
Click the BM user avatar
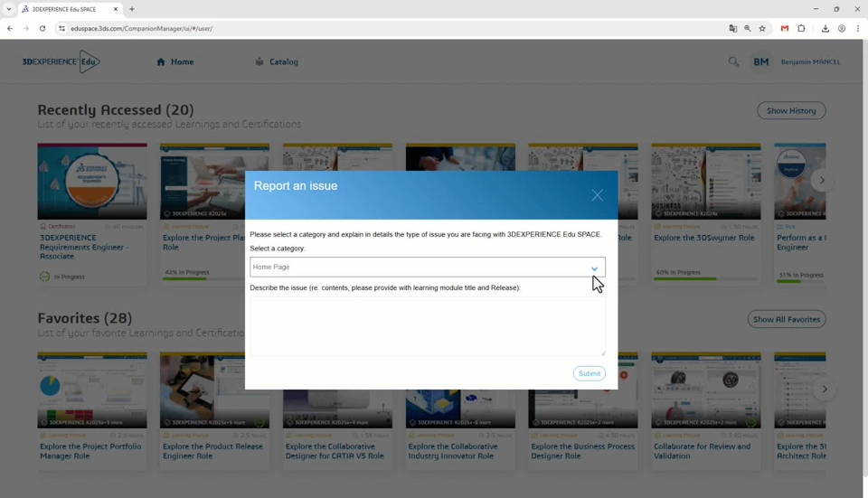(x=760, y=62)
